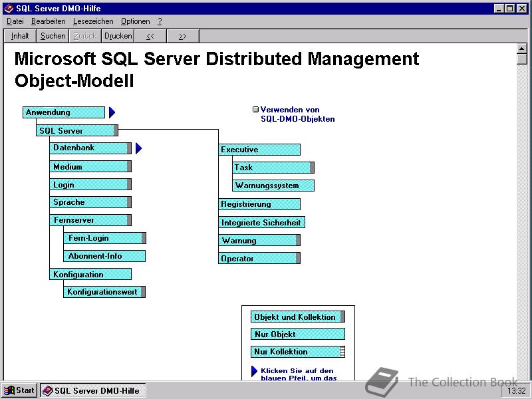Click the Suchen toolbar button

[53, 36]
